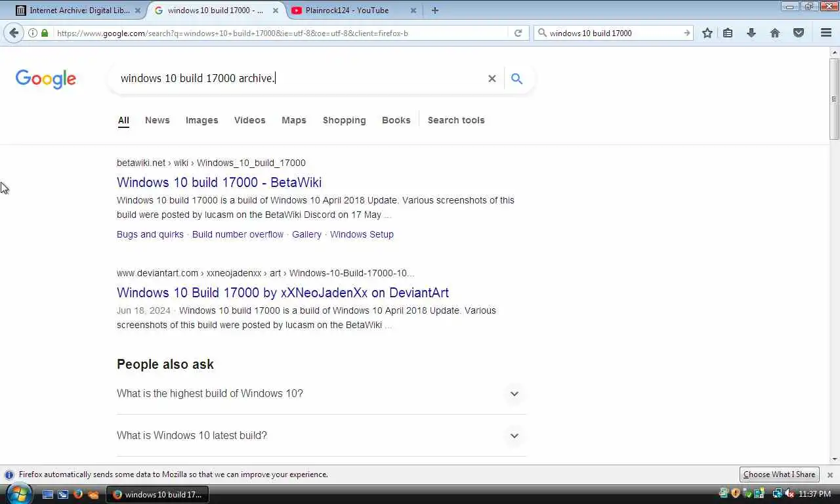Viewport: 840px width, 504px height.
Task: View the secure connection padlock details
Action: tap(45, 33)
